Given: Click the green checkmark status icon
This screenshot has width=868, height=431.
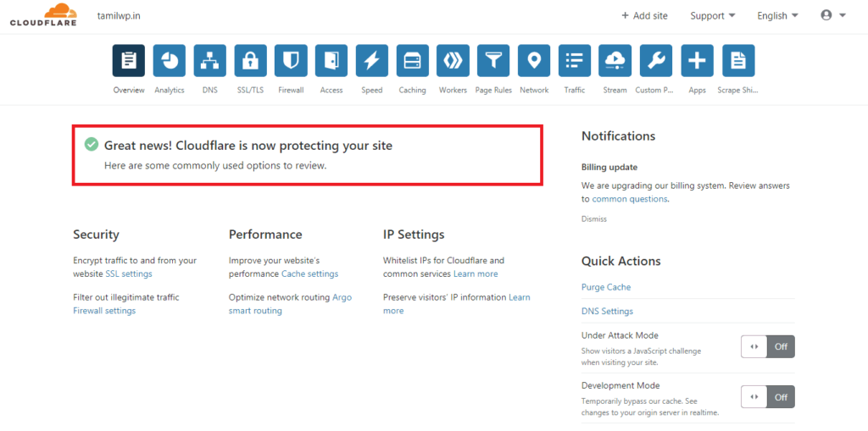Looking at the screenshot, I should [x=92, y=145].
